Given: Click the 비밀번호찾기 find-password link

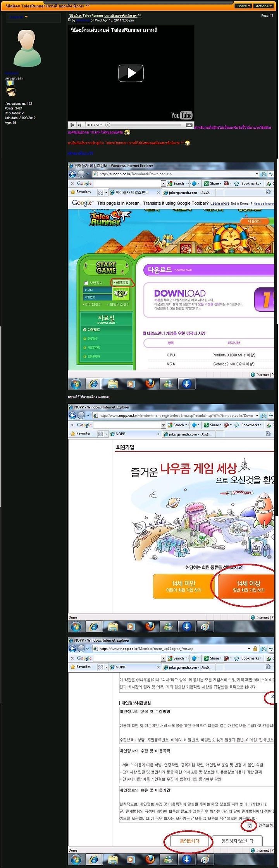Looking at the screenshot, I should 119,305.
